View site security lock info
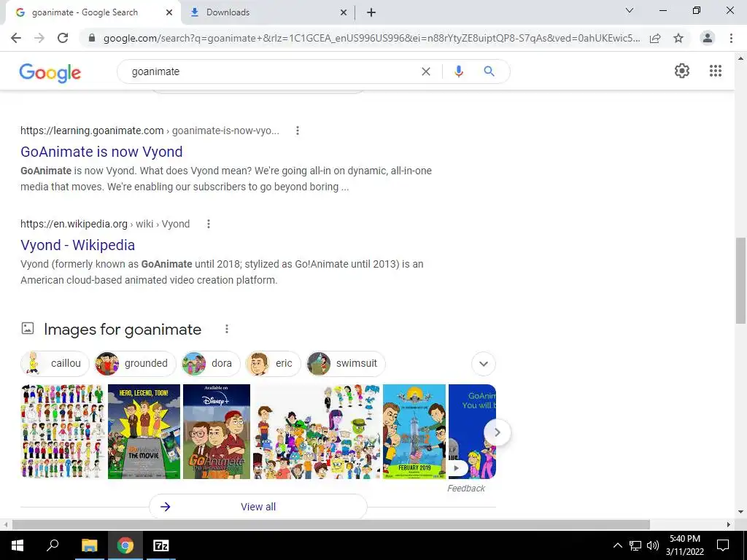The image size is (747, 560). (92, 38)
